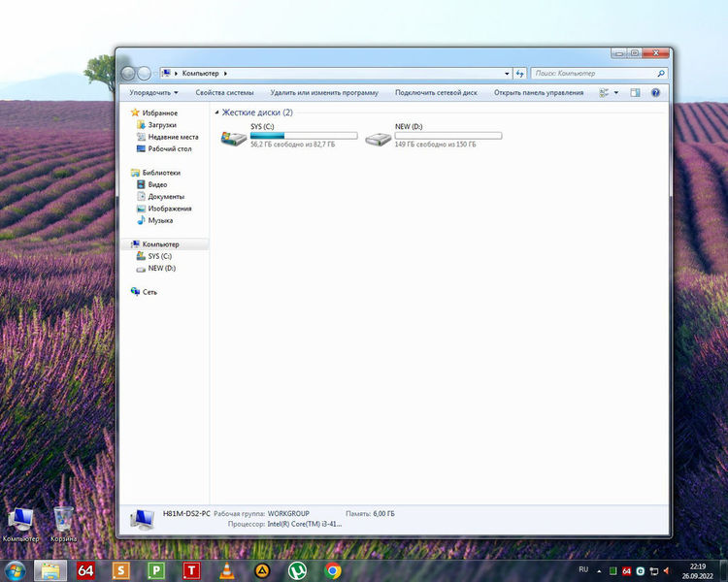Open uTorrent from the taskbar
Image resolution: width=728 pixels, height=582 pixels.
click(297, 570)
